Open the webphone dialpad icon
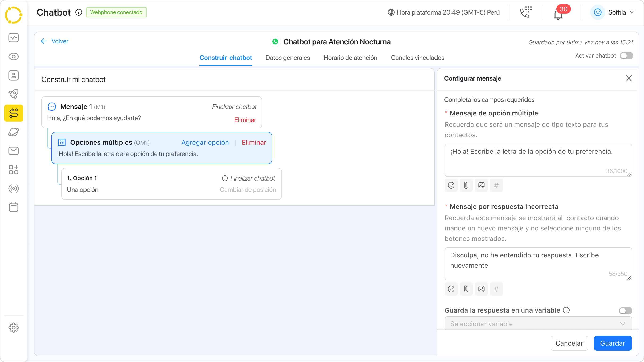This screenshot has height=362, width=644. pos(526,12)
